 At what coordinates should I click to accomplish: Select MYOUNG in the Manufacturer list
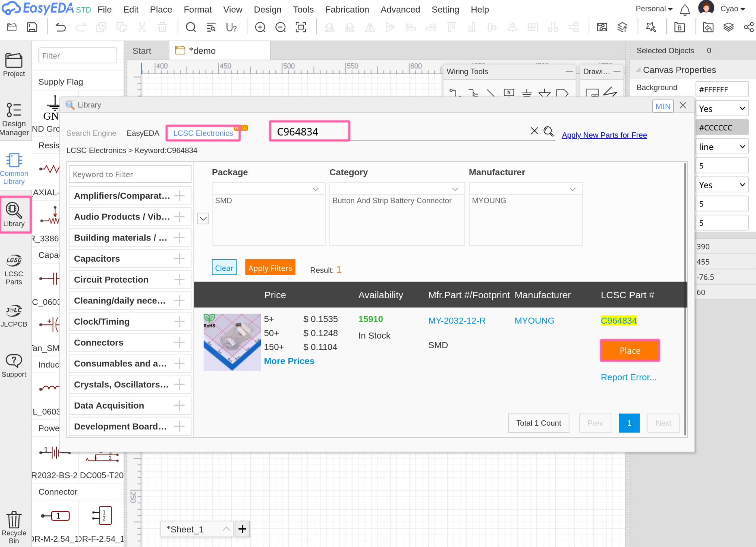[489, 200]
